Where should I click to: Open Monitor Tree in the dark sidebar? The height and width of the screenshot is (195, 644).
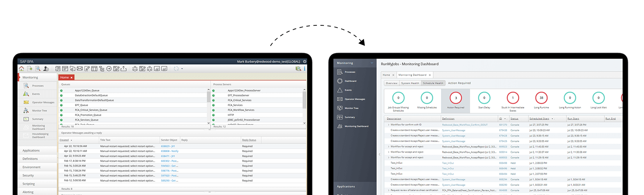(x=351, y=108)
